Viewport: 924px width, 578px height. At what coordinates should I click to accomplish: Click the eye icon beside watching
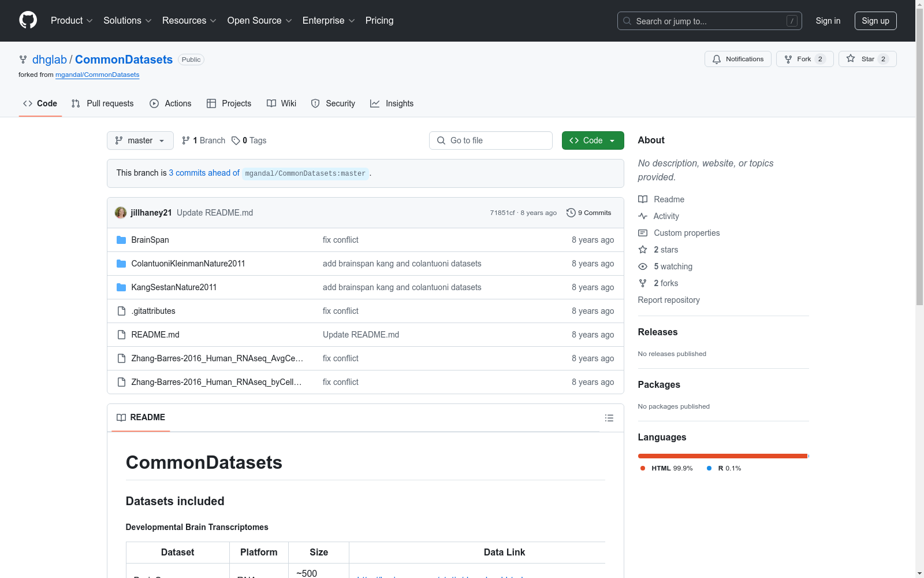pos(643,266)
